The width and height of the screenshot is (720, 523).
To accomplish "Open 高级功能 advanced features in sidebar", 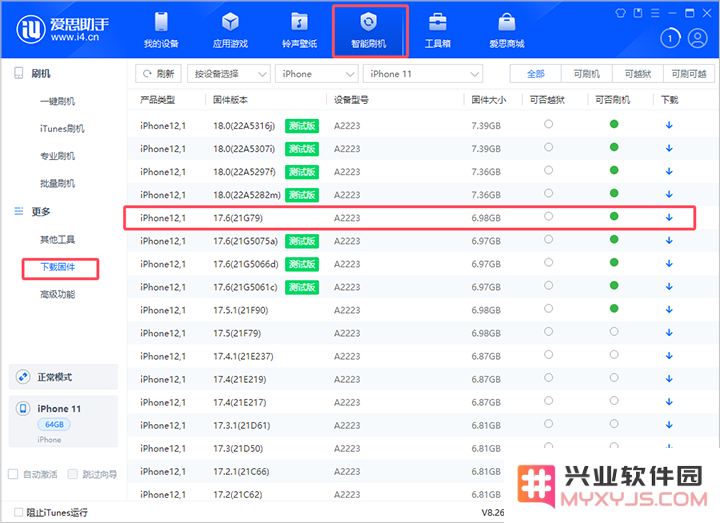I will (x=57, y=294).
